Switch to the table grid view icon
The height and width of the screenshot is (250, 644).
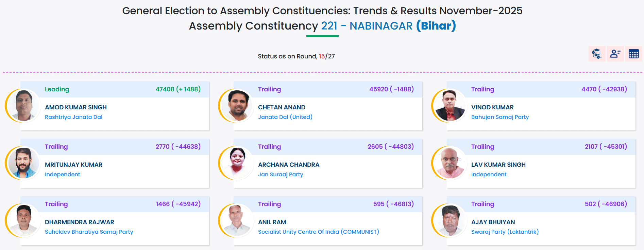(633, 54)
